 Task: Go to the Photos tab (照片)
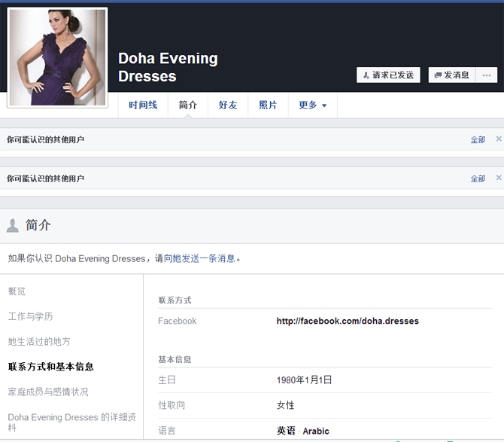tap(268, 105)
